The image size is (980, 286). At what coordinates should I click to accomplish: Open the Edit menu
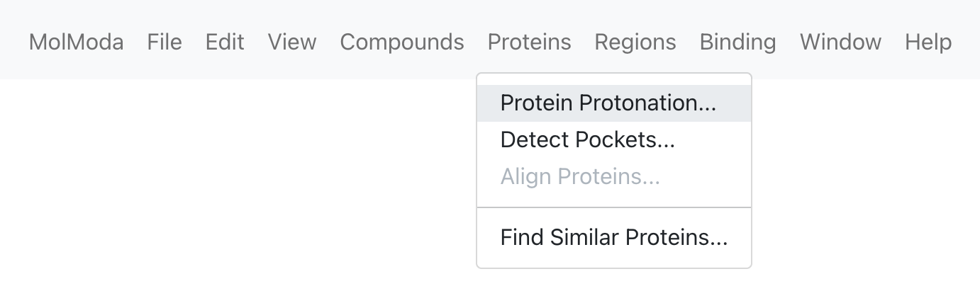tap(225, 42)
